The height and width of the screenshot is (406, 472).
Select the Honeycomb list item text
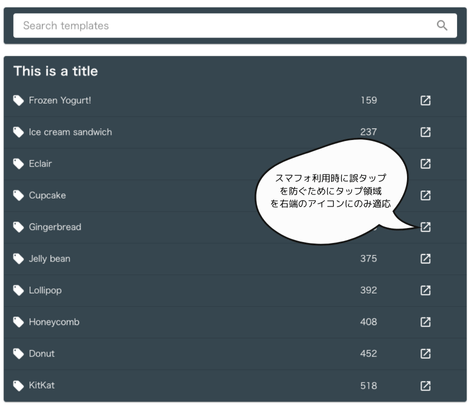[54, 322]
